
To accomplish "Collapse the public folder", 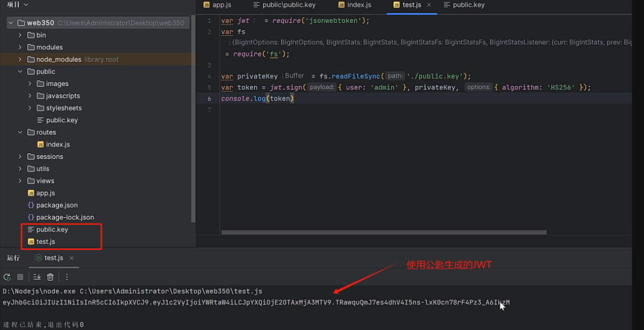I will pos(20,72).
